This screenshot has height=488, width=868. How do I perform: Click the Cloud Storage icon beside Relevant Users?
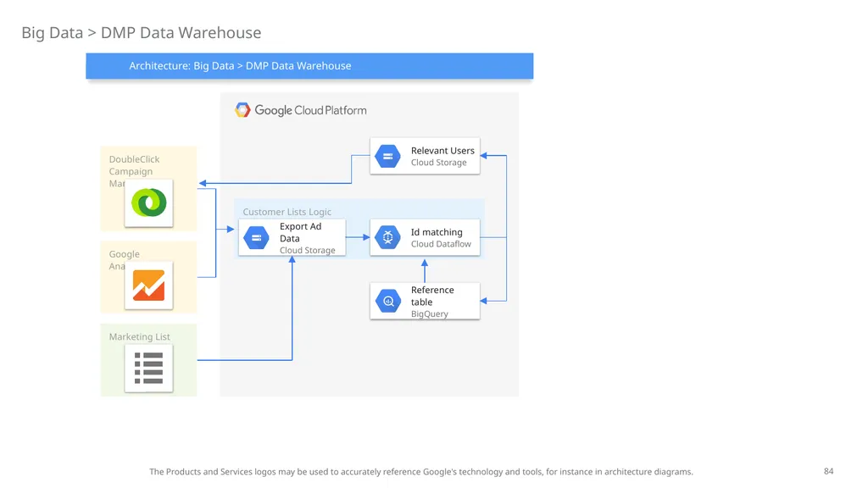pos(387,156)
